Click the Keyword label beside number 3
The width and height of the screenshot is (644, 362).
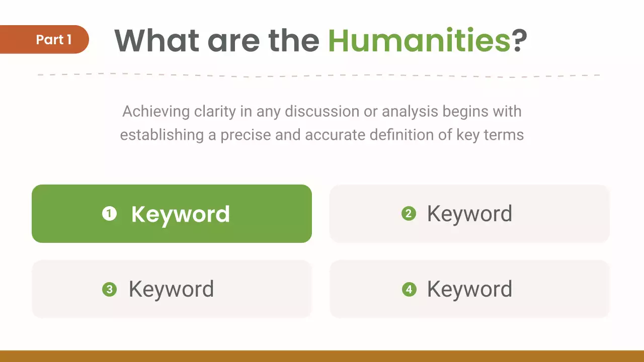(171, 290)
